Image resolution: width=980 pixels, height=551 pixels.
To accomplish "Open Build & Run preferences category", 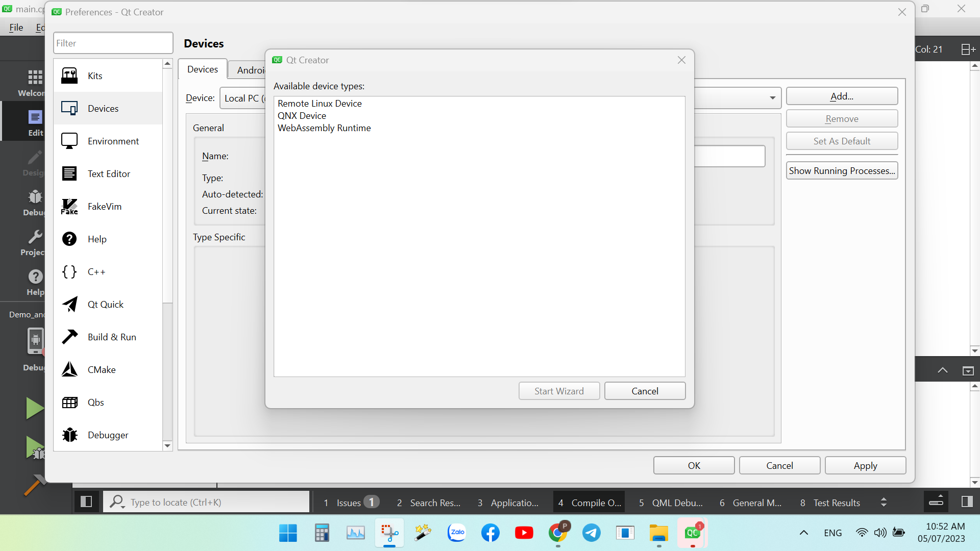I will [108, 337].
